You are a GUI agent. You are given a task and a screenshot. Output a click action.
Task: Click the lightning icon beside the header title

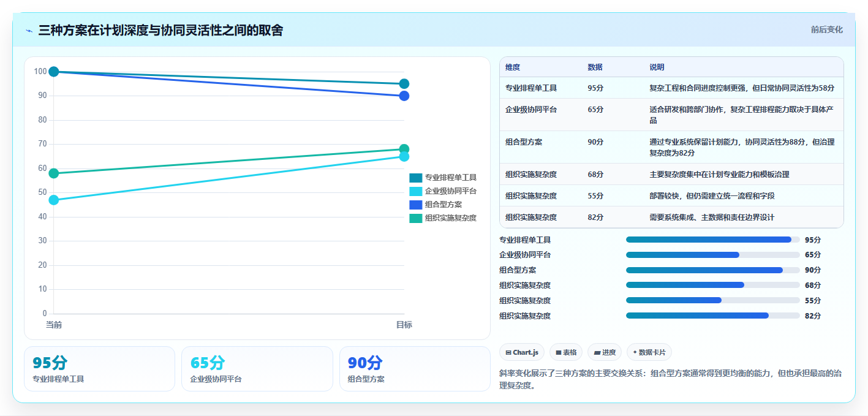click(x=29, y=31)
